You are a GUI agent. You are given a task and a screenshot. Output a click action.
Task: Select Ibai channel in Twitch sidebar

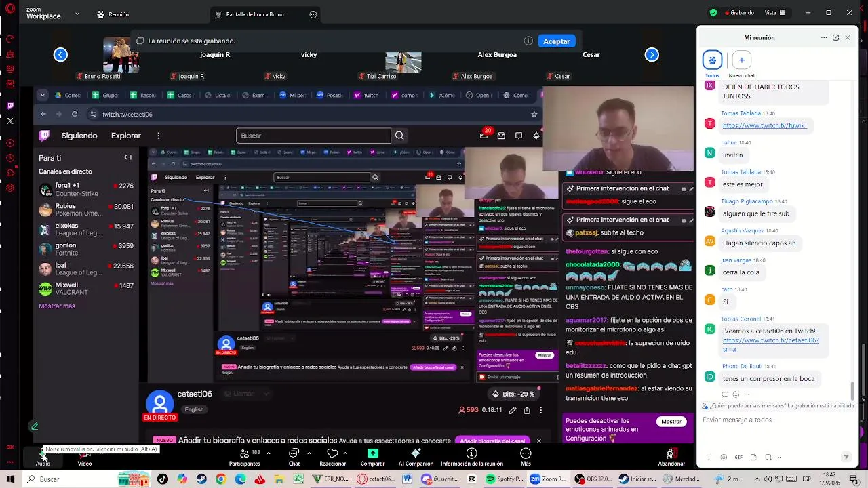coord(86,269)
